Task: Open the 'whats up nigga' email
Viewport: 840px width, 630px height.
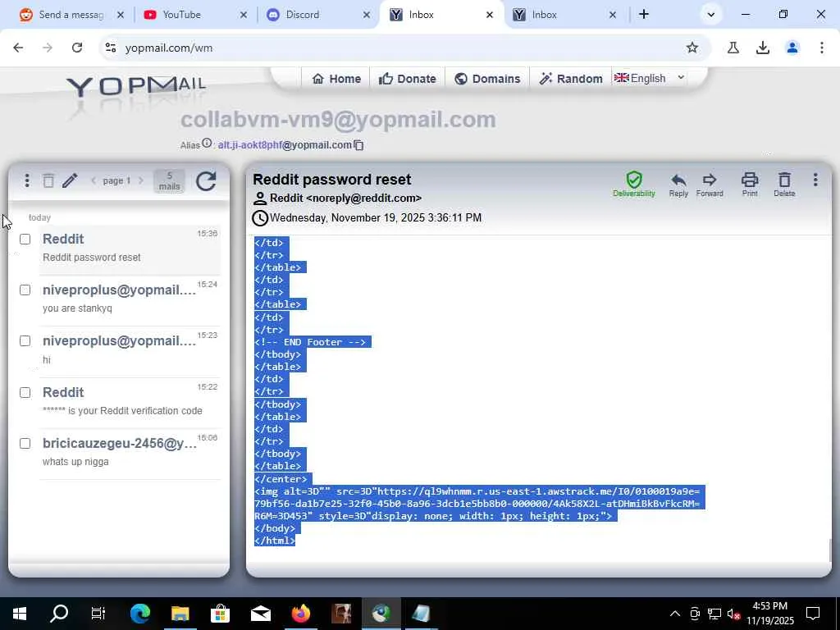Action: point(129,452)
